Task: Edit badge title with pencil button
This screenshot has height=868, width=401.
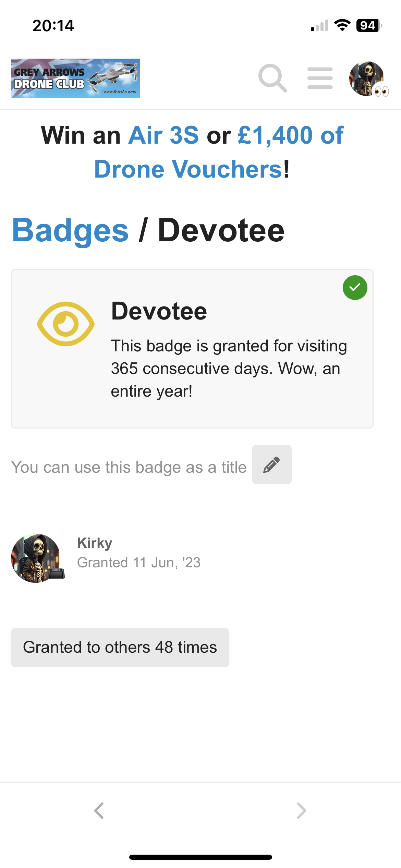Action: (x=271, y=465)
